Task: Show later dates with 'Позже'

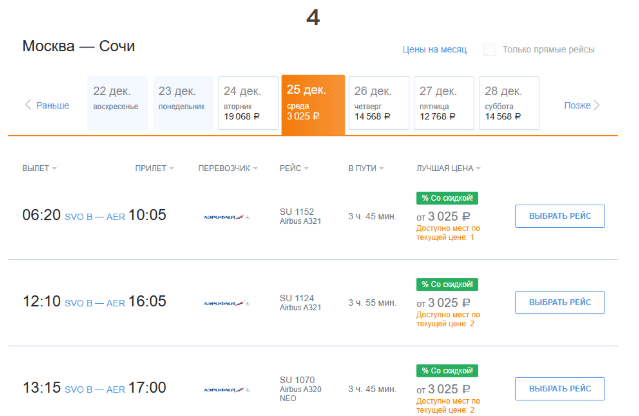Action: click(x=577, y=105)
